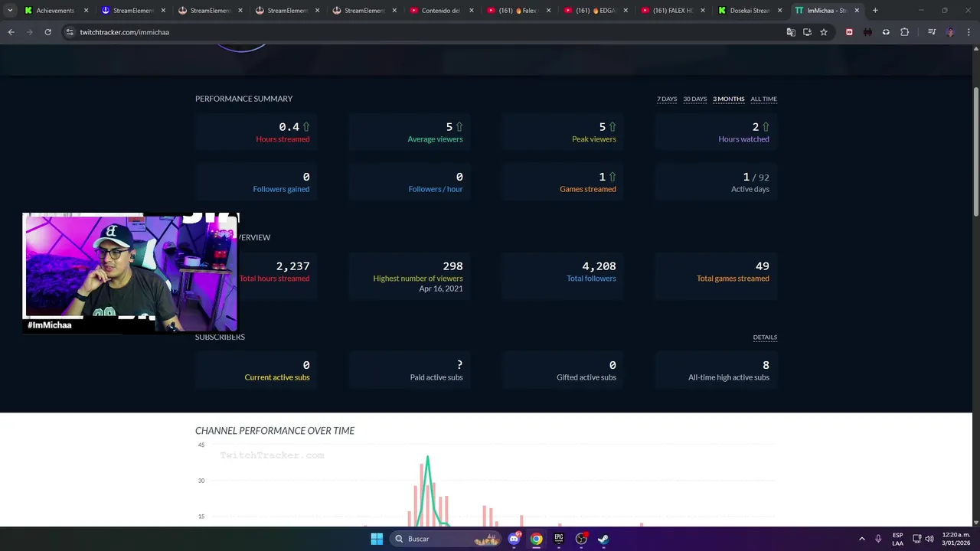Switch summary to ALL TIME
The image size is (980, 551).
coord(763,99)
